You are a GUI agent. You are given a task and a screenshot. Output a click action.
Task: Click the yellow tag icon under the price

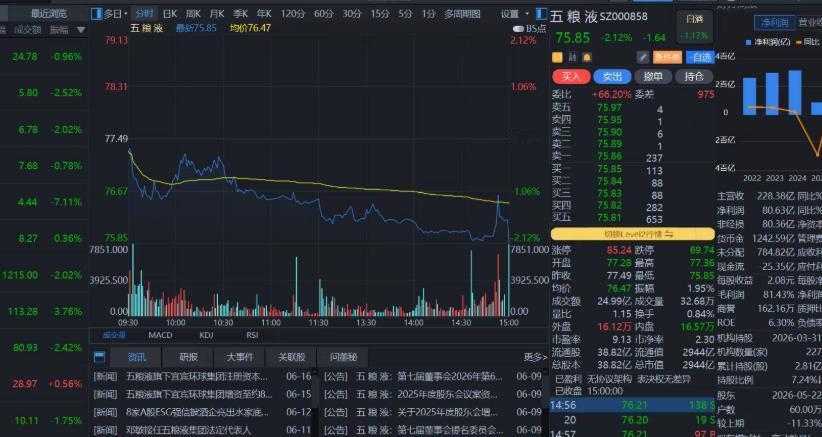pyautogui.click(x=557, y=57)
